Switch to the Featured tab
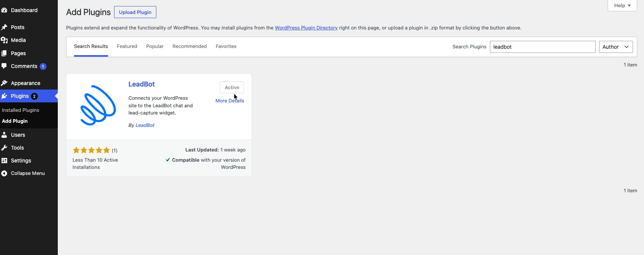The height and width of the screenshot is (255, 644). click(x=127, y=46)
